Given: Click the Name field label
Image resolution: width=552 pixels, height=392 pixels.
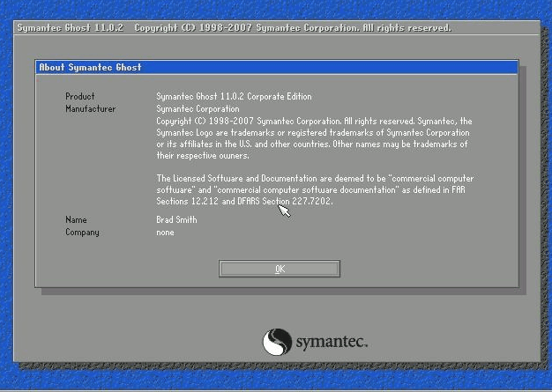Looking at the screenshot, I should click(76, 219).
